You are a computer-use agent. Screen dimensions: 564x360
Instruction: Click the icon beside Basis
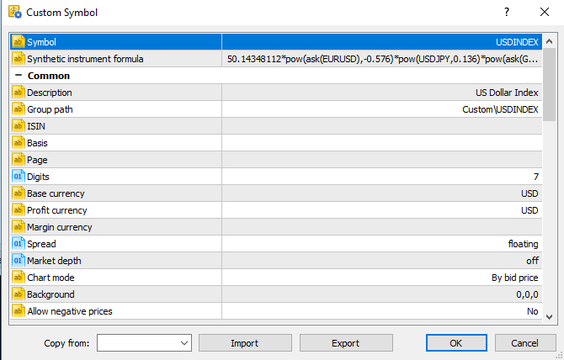click(x=18, y=143)
